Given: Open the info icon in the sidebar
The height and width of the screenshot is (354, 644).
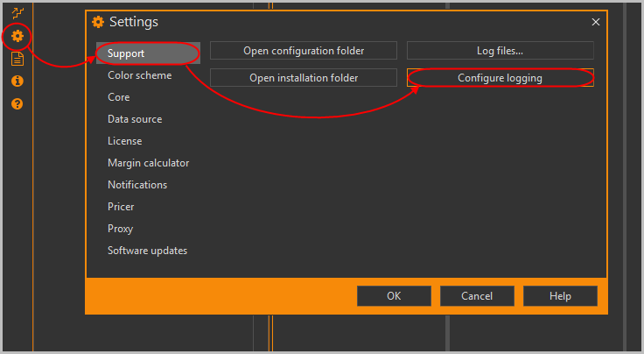Looking at the screenshot, I should tap(17, 81).
